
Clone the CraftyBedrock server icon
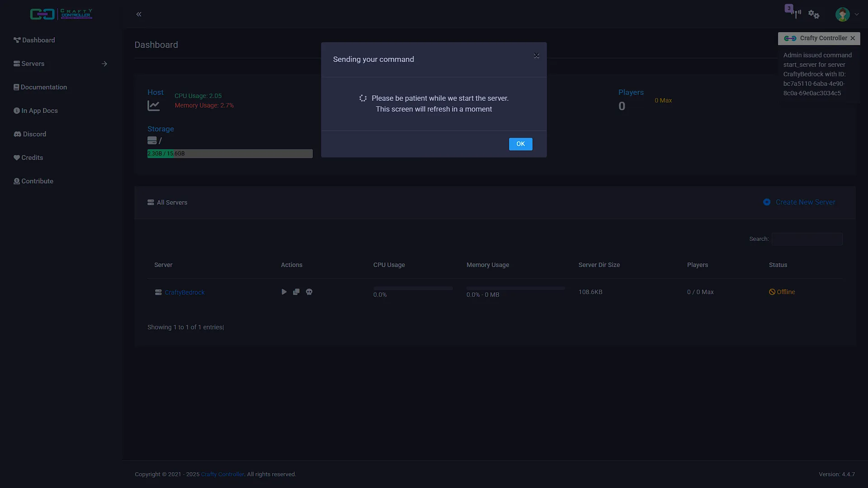pos(296,292)
